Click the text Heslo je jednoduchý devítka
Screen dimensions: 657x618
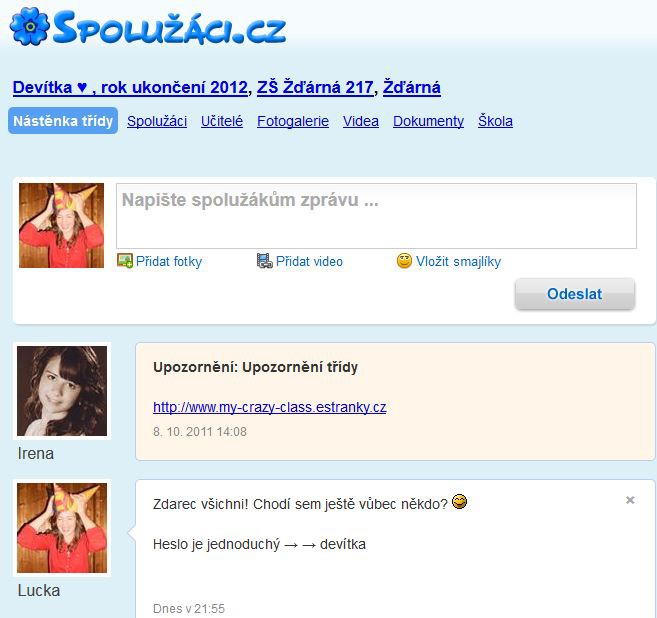(x=259, y=544)
